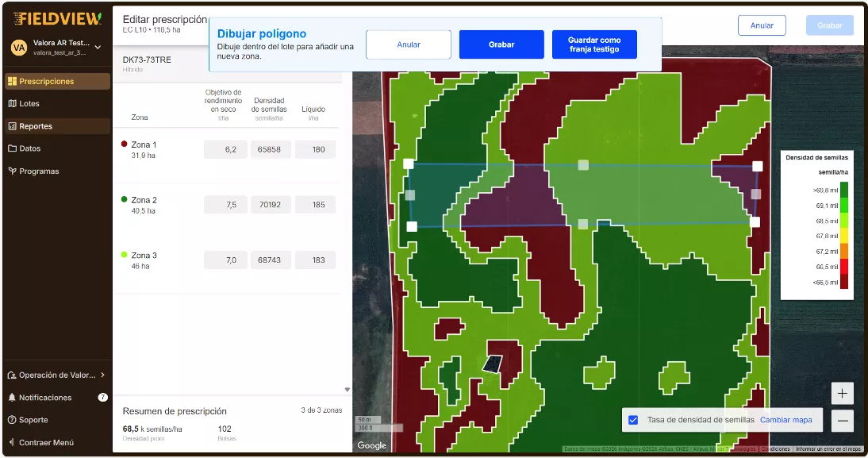Zoom in on the map with plus button
The width and height of the screenshot is (868, 458).
tap(842, 393)
